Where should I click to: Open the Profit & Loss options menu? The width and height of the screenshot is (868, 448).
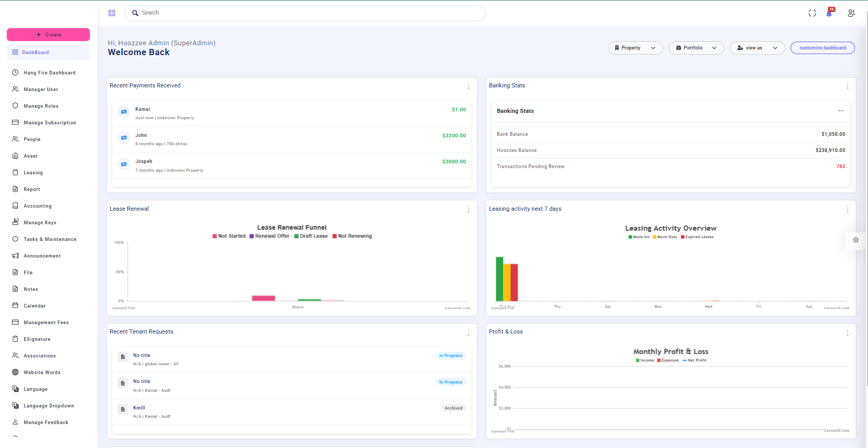coord(847,332)
